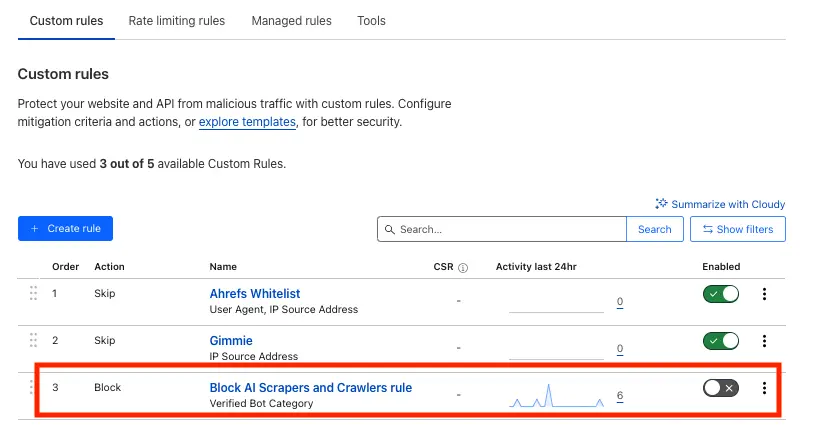Open three-dot menu for Gimmie rule

click(x=764, y=341)
